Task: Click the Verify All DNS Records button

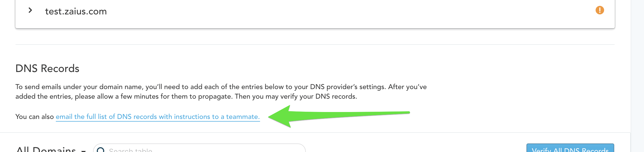Action: [570, 148]
